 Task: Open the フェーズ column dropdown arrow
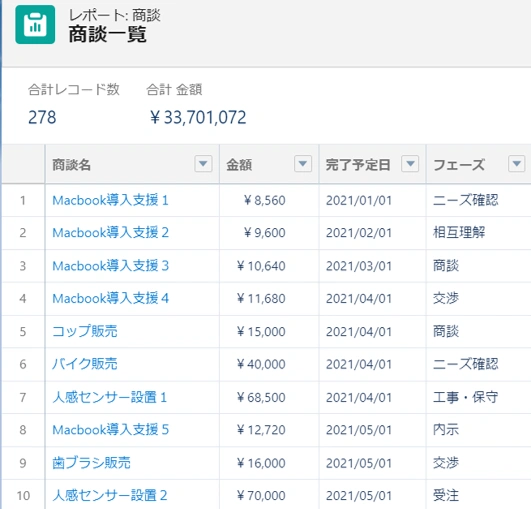coord(517,164)
